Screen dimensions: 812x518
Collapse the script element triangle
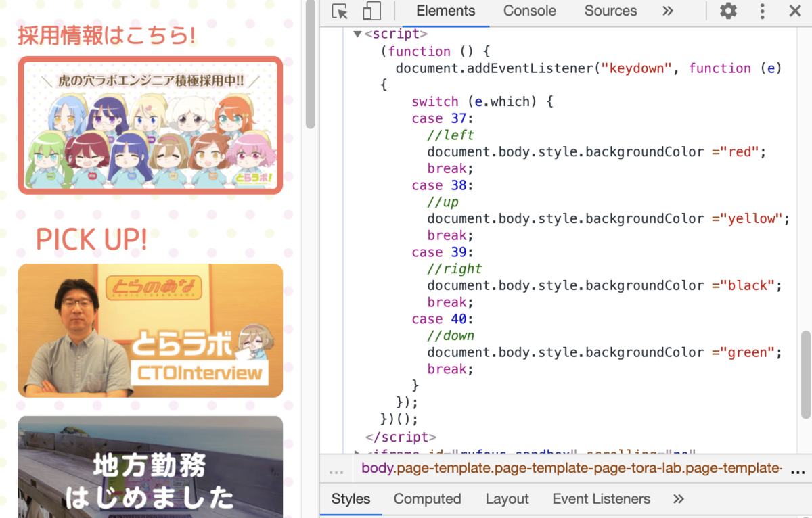click(x=357, y=34)
